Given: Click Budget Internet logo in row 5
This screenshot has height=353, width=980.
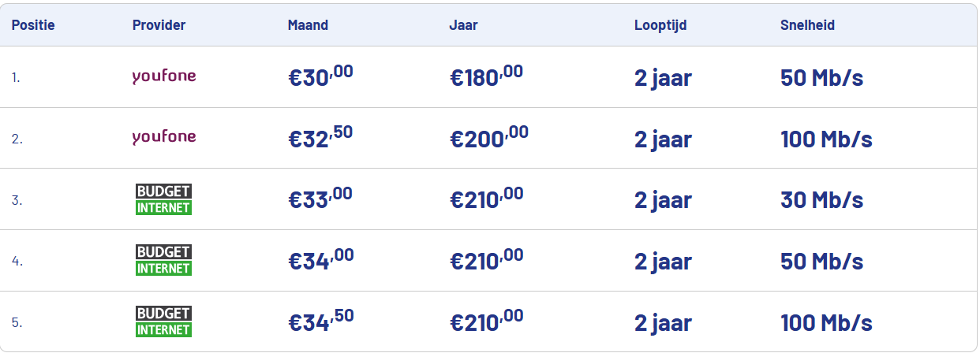Looking at the screenshot, I should pyautogui.click(x=163, y=321).
